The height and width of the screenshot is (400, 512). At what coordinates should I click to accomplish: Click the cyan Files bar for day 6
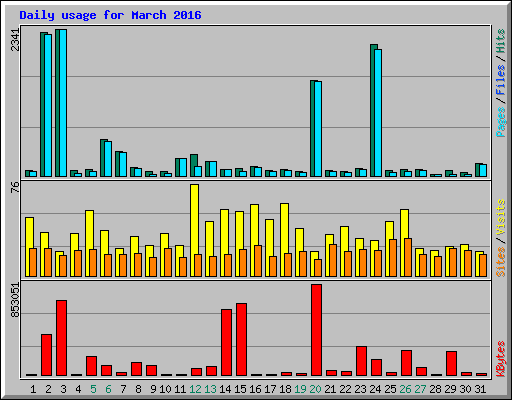[x=108, y=159]
